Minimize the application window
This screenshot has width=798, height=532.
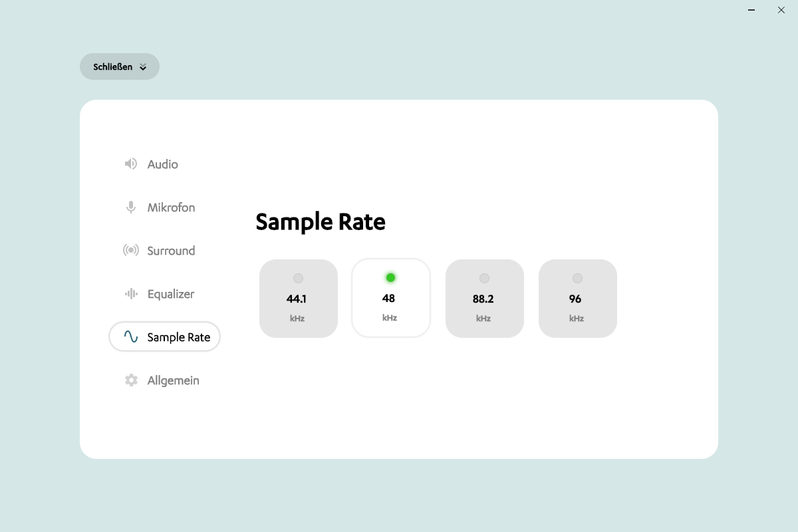pyautogui.click(x=751, y=10)
